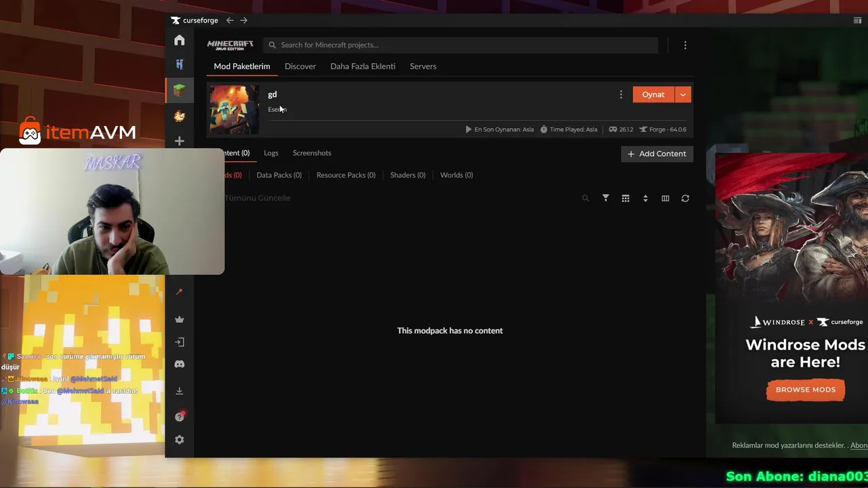The image size is (868, 488).
Task: Switch to the grid view icon
Action: click(625, 199)
